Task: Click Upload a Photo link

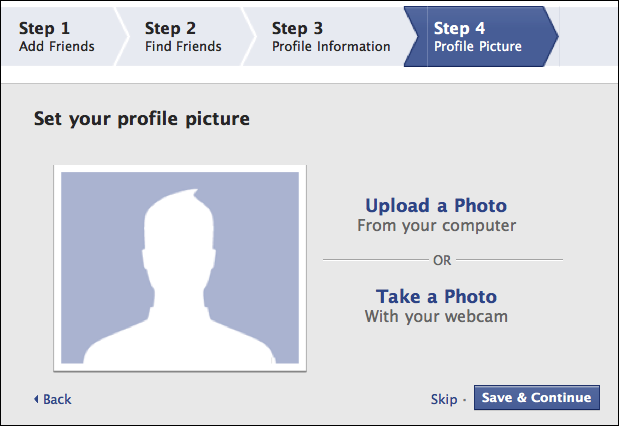Action: coord(436,206)
